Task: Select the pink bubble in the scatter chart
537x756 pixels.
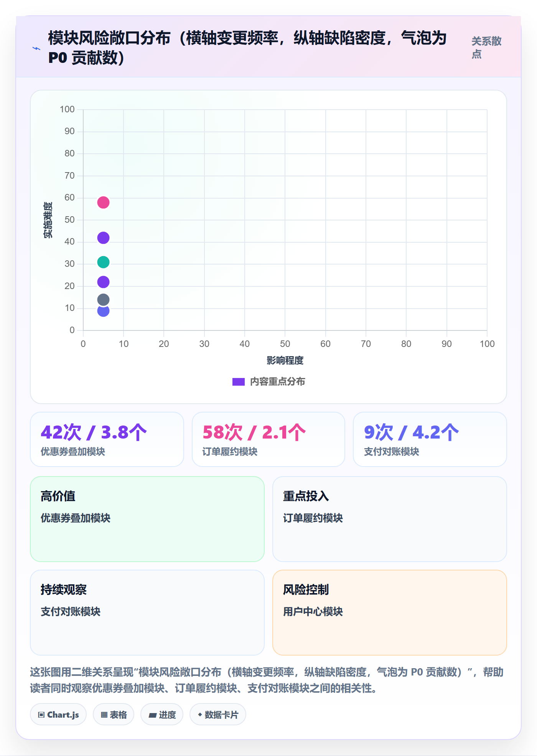Action: (103, 202)
